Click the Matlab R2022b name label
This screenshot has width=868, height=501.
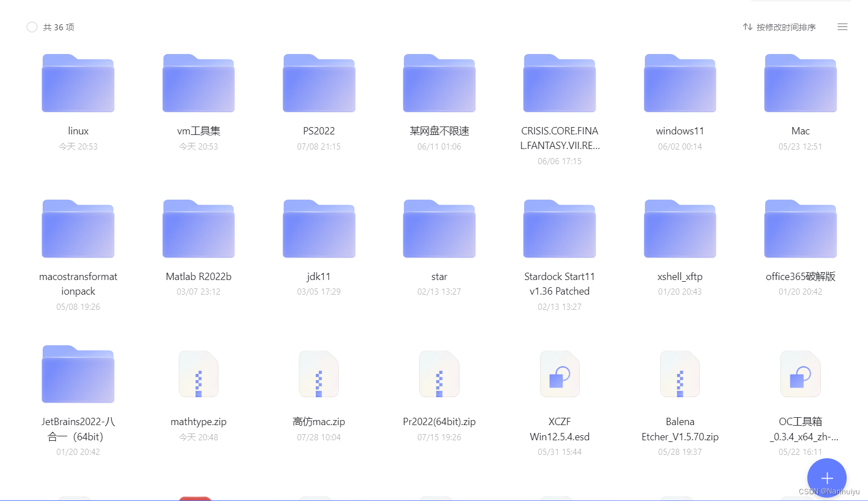coord(198,277)
